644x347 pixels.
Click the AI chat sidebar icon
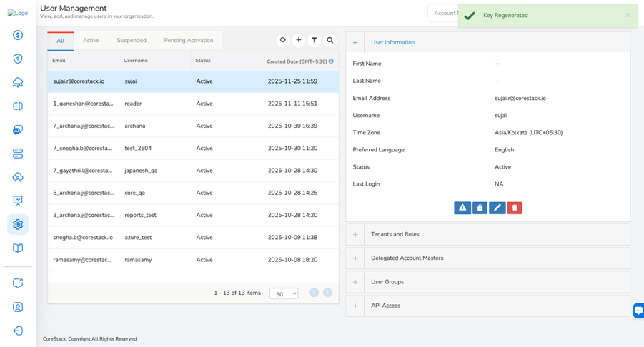tap(18, 130)
